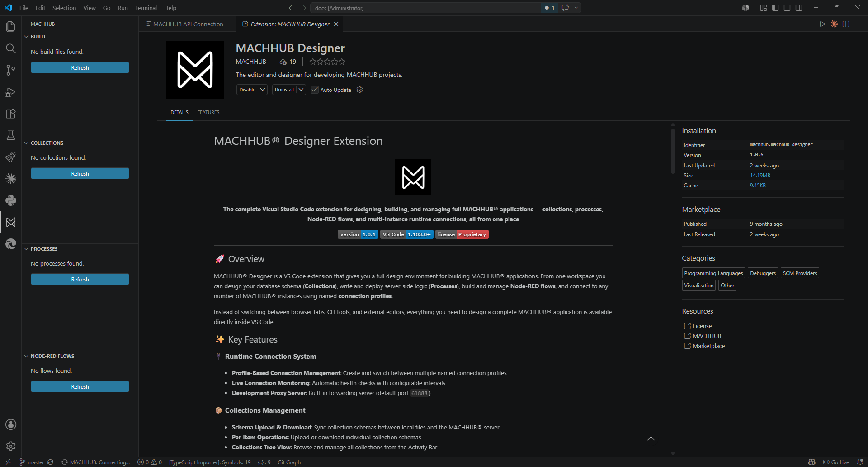
Task: Click Refresh in the COLLECTIONS section
Action: point(80,173)
